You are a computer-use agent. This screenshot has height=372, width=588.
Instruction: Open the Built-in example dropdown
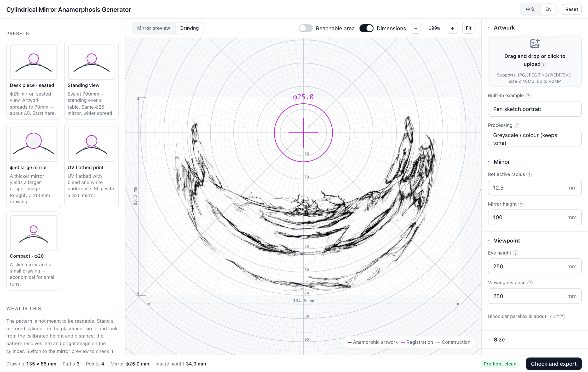click(x=534, y=109)
